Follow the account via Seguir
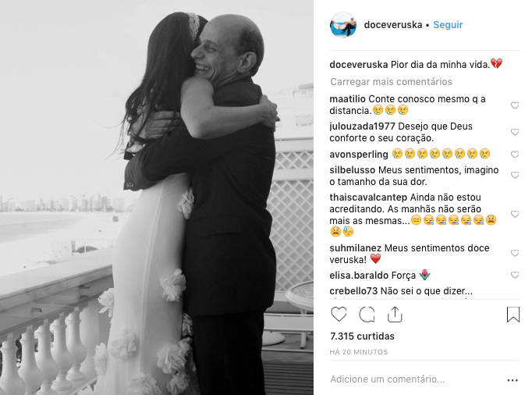Viewport: 532px width, 395px height. [448, 25]
